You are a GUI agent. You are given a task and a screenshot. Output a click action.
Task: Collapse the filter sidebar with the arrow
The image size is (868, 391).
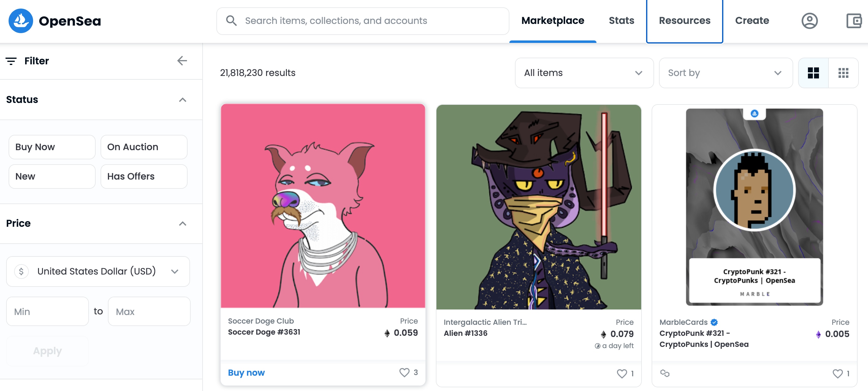click(182, 61)
